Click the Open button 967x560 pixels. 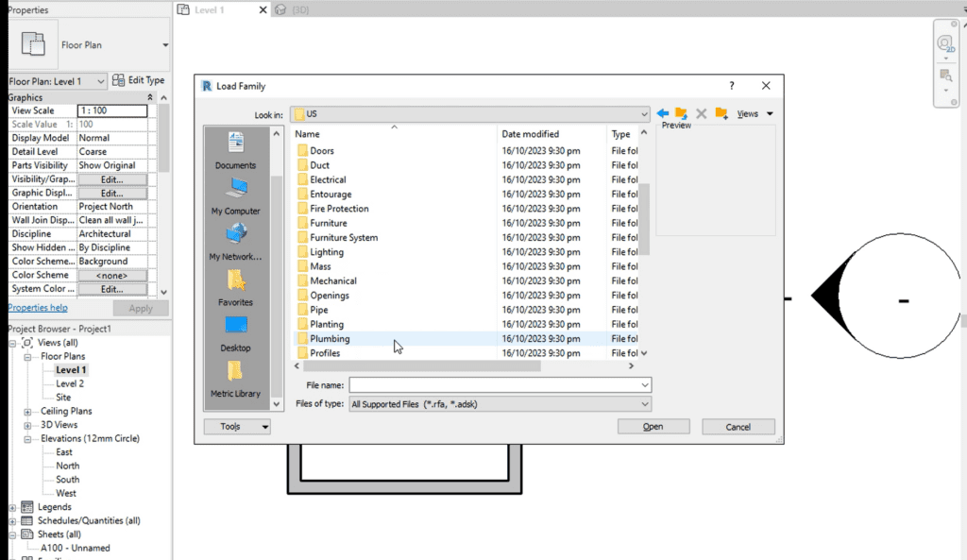653,427
